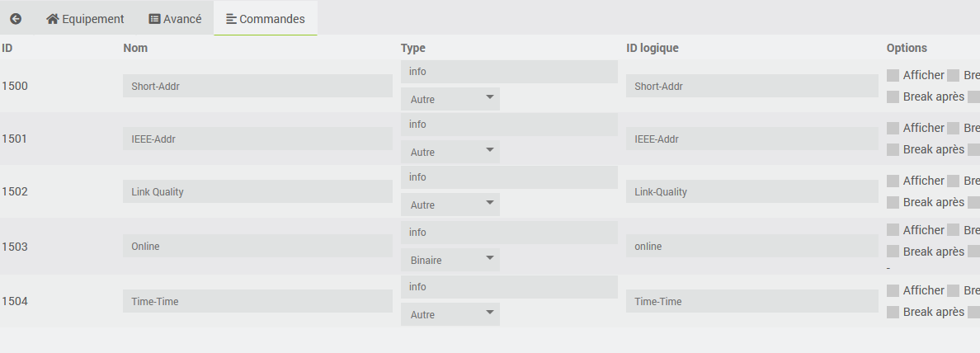The height and width of the screenshot is (353, 980).
Task: Open the Autre dropdown in Time-Time row
Action: point(450,315)
